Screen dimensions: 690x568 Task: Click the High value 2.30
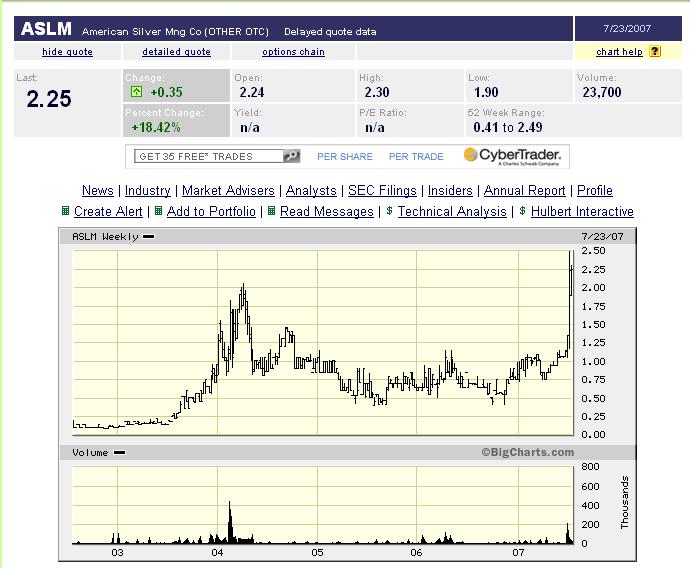tap(377, 92)
